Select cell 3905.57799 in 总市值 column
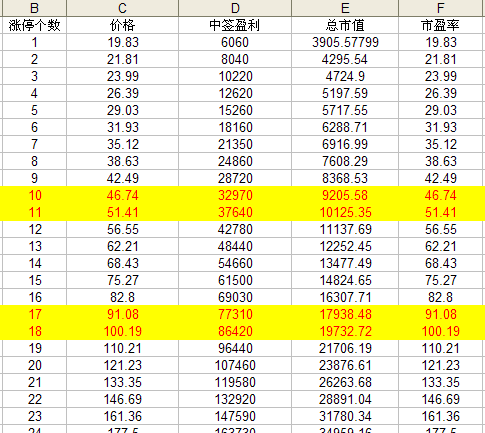Image resolution: width=485 pixels, height=433 pixels. pos(345,42)
